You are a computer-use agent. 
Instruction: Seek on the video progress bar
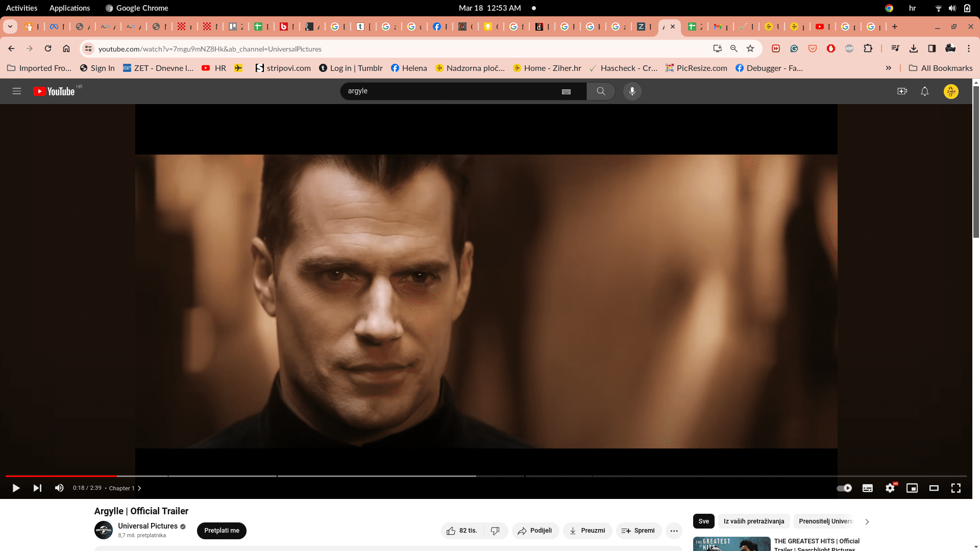click(x=486, y=476)
